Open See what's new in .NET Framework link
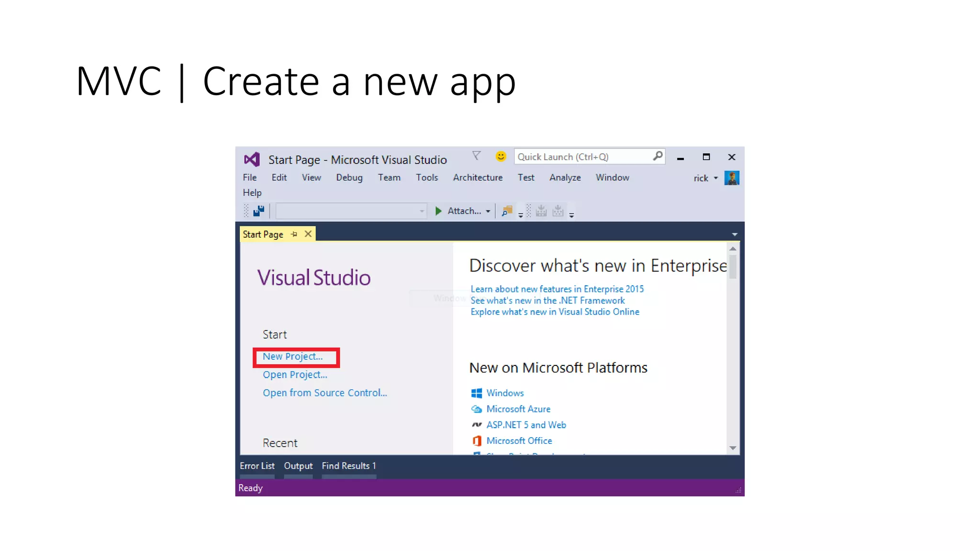 click(x=547, y=300)
